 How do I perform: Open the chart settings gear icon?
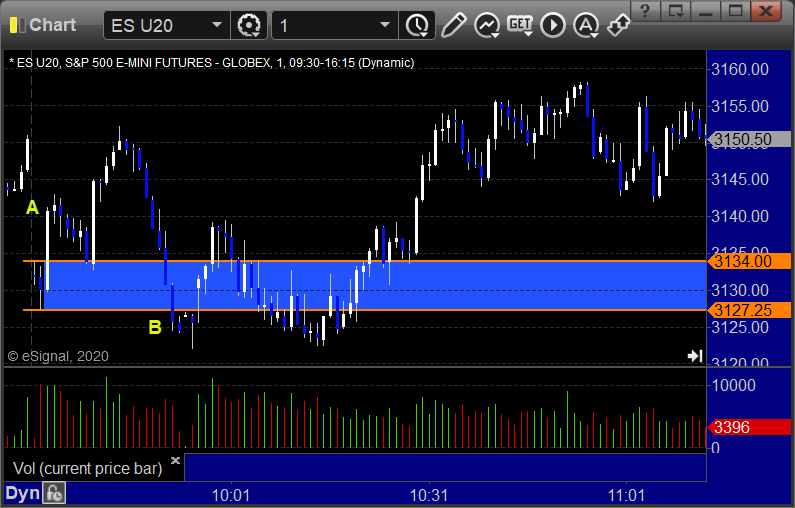249,25
